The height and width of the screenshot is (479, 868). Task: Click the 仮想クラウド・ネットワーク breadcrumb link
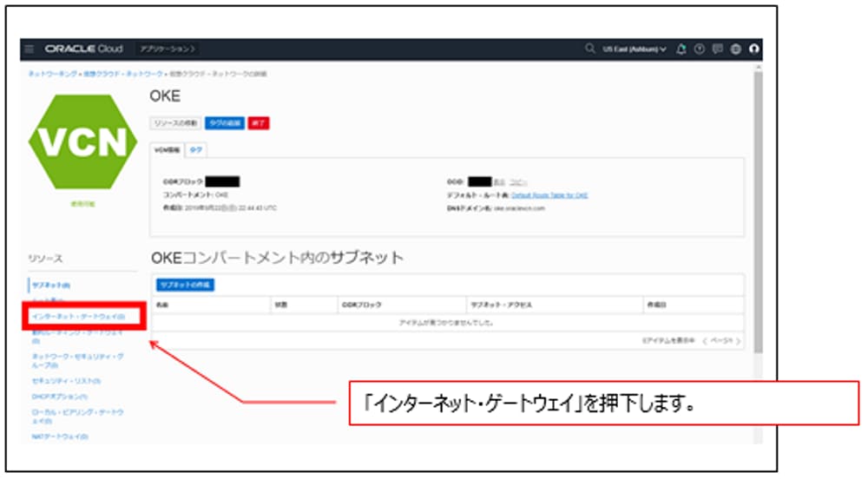[123, 74]
